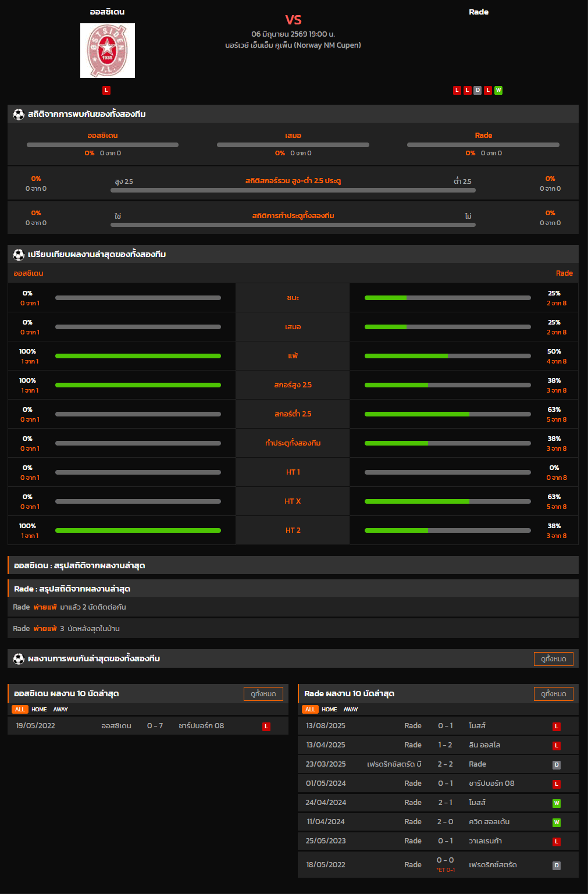The width and height of the screenshot is (588, 894).
Task: Click เฟรดริกซ์สตรัด บี in 23/03/2025 row
Action: tap(394, 764)
